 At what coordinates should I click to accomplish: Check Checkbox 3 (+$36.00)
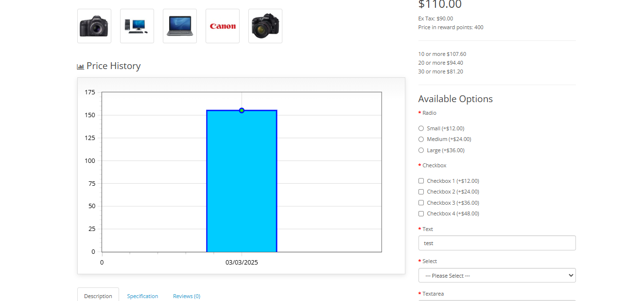tap(421, 203)
